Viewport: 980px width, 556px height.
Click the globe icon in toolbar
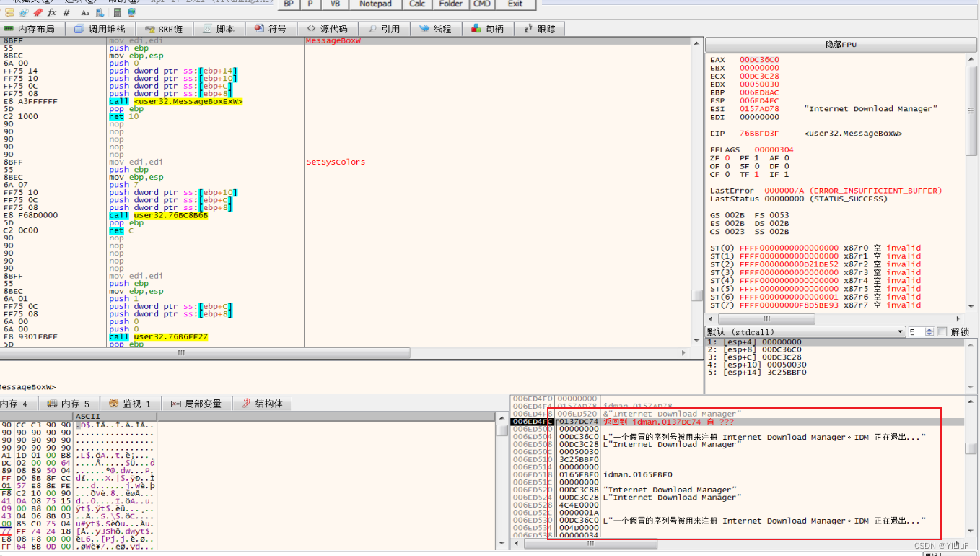click(x=131, y=13)
